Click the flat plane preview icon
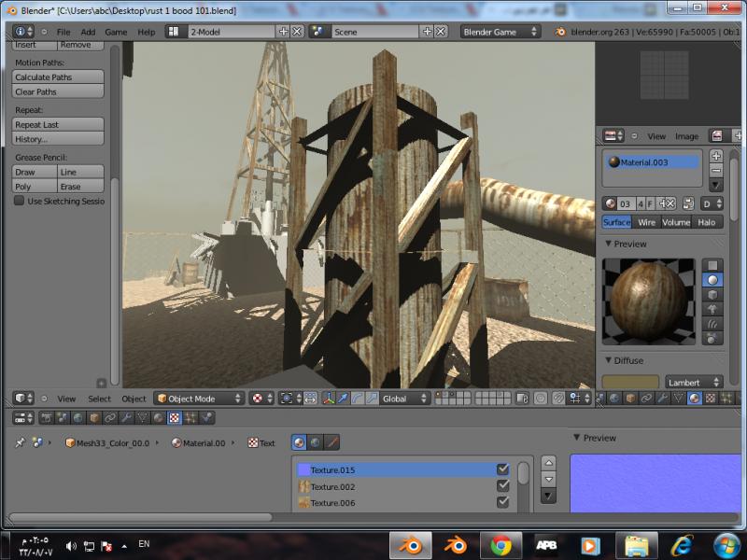Viewport: 747px width, 560px height. click(x=713, y=265)
